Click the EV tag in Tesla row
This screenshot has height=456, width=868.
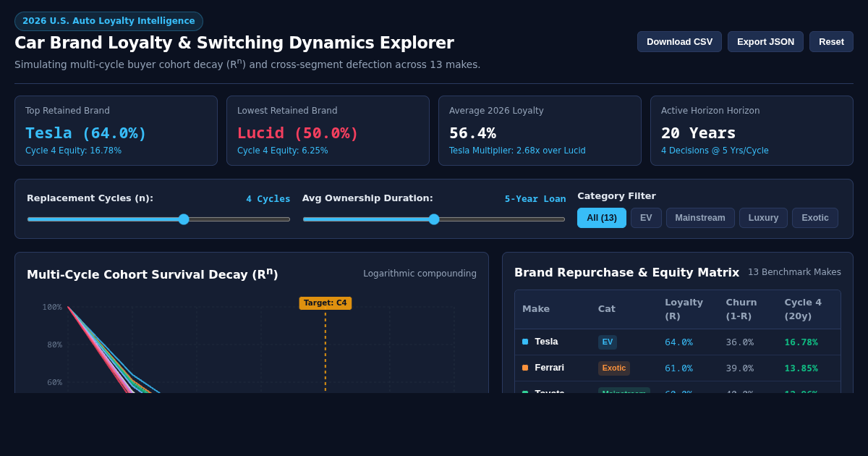coord(608,342)
